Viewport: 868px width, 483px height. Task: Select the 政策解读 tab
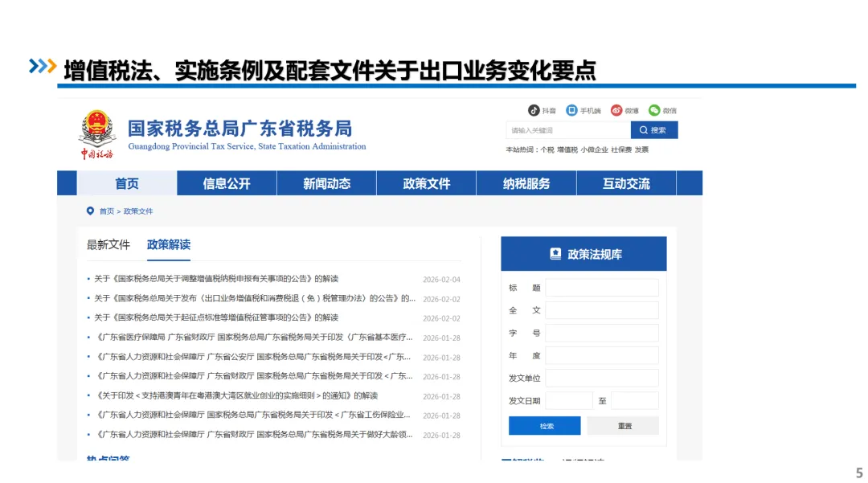(x=168, y=244)
